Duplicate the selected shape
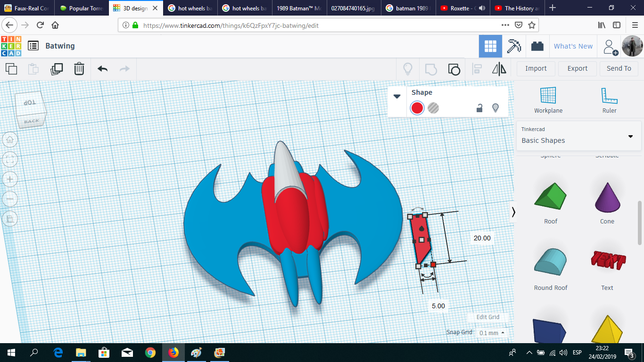The height and width of the screenshot is (362, 644). click(x=57, y=69)
